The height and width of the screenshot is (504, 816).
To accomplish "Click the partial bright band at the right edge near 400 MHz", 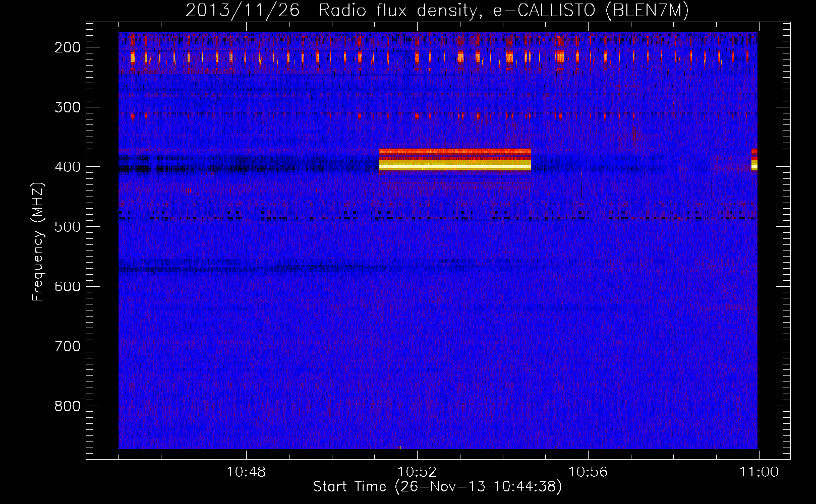I will 754,160.
